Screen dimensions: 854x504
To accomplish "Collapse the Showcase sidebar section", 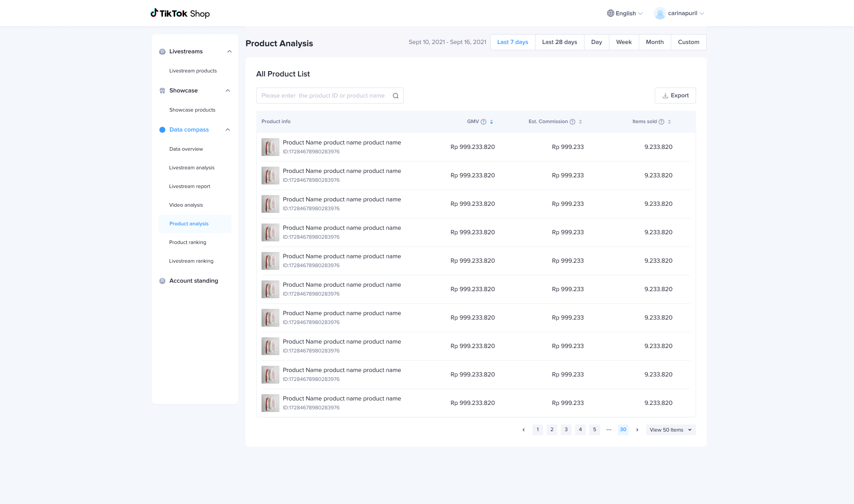I will point(228,91).
